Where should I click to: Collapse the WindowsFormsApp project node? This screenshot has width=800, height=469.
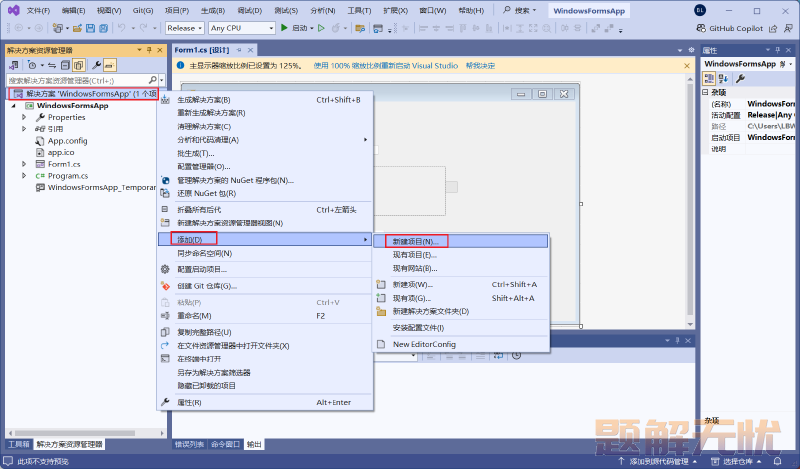click(x=14, y=106)
